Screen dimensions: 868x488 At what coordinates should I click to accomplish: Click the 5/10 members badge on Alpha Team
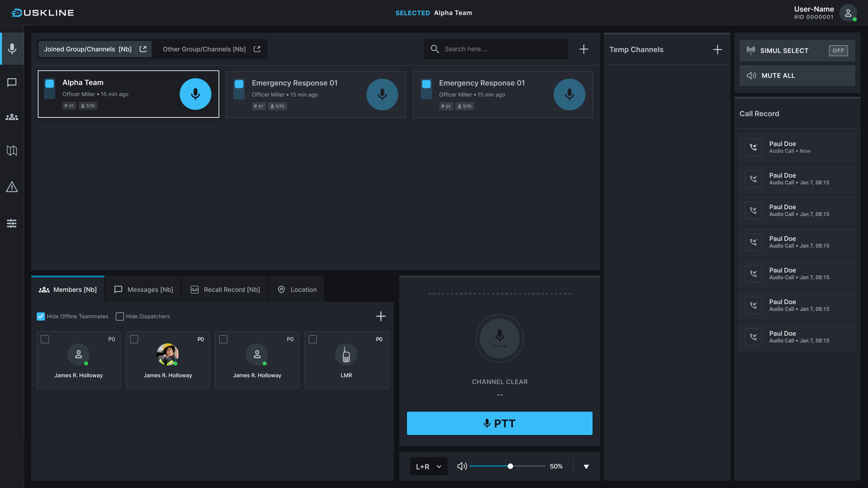click(88, 106)
